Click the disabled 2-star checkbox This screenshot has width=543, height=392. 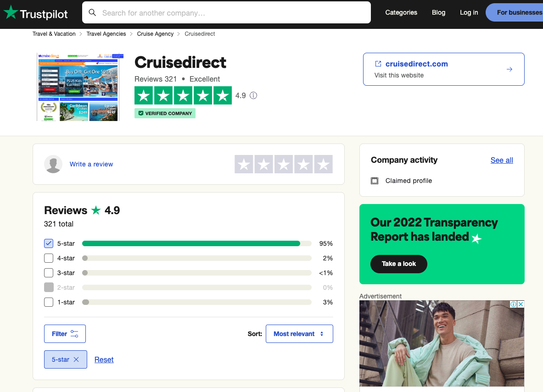pos(49,287)
